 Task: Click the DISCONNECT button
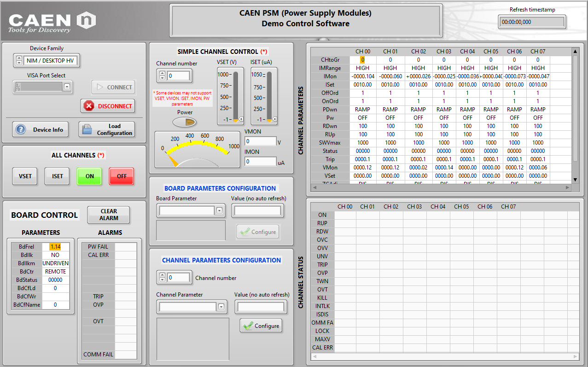click(x=108, y=106)
